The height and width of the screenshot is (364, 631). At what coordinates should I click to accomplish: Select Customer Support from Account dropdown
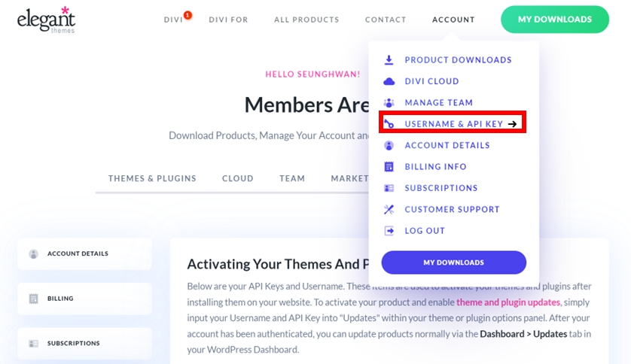(453, 209)
